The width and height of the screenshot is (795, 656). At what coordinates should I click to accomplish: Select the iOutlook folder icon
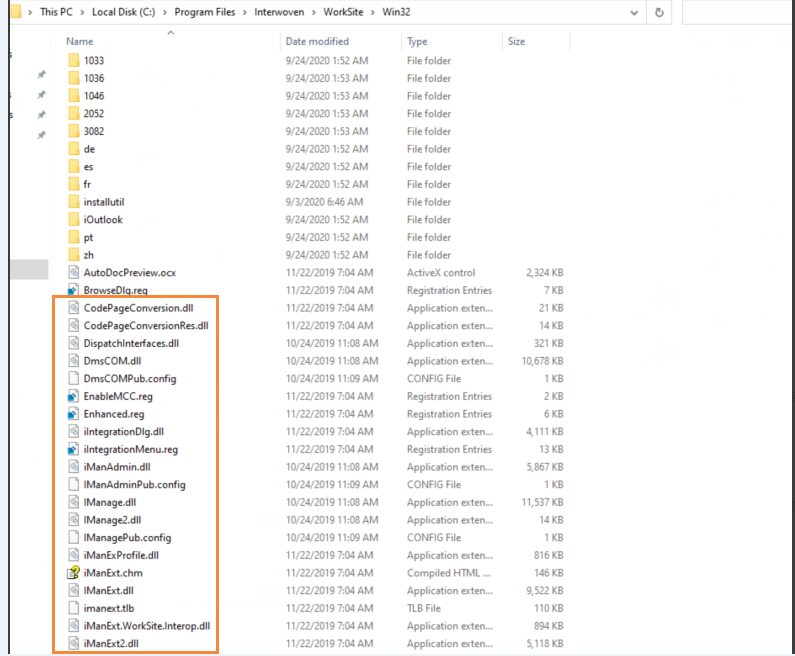click(73, 219)
